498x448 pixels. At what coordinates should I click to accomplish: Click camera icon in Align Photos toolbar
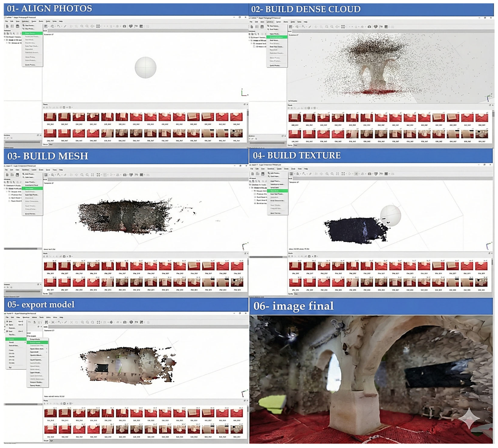pyautogui.click(x=125, y=26)
